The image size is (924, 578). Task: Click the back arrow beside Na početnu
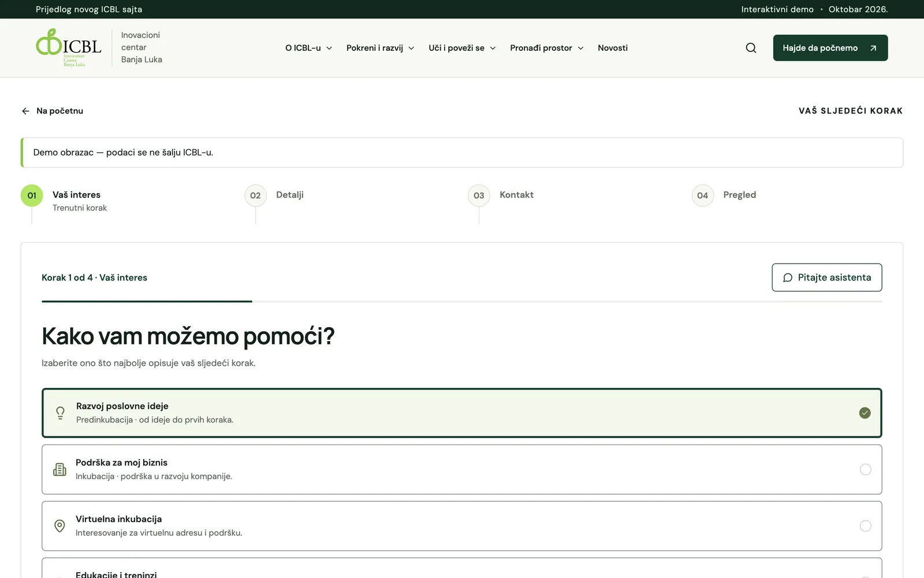point(25,111)
